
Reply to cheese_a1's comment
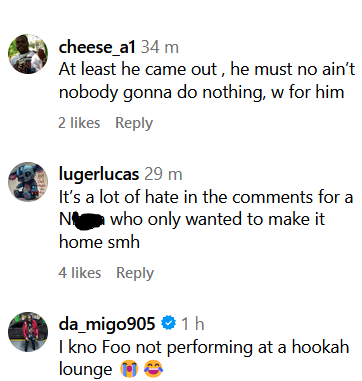pyautogui.click(x=134, y=123)
